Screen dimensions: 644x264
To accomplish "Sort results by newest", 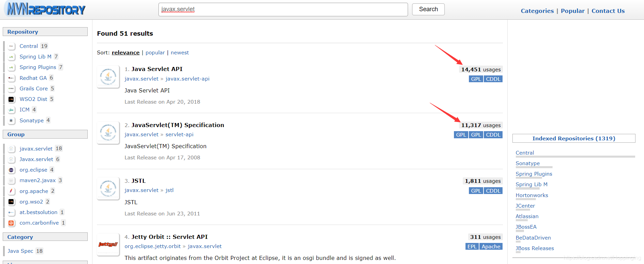I will [x=180, y=53].
